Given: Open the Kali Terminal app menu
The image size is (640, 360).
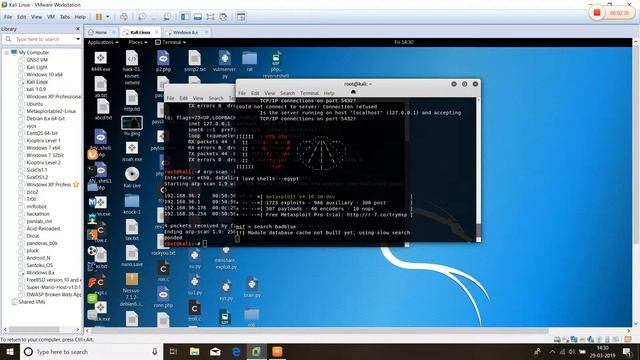Looking at the screenshot, I should pos(171,42).
